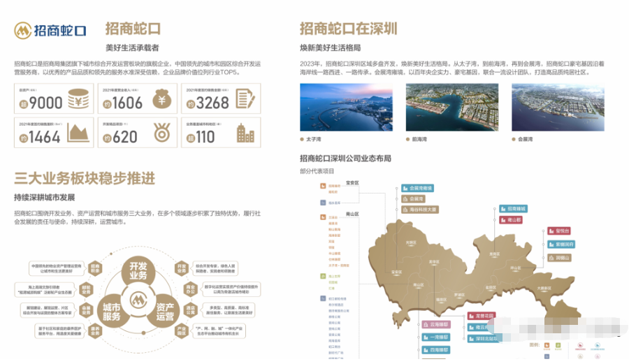Open the 太子湾 aerial photo

345,108
